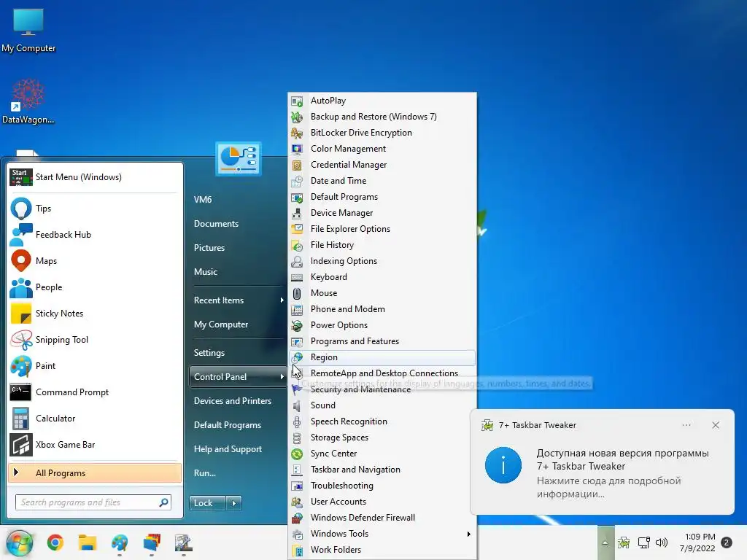Screen dimensions: 747x560
Task: Click the Mouse icon in list
Action: point(297,293)
